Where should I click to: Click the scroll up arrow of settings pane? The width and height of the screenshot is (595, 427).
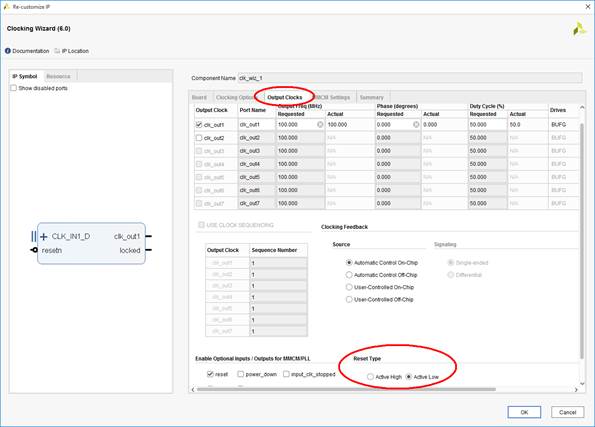(x=582, y=108)
